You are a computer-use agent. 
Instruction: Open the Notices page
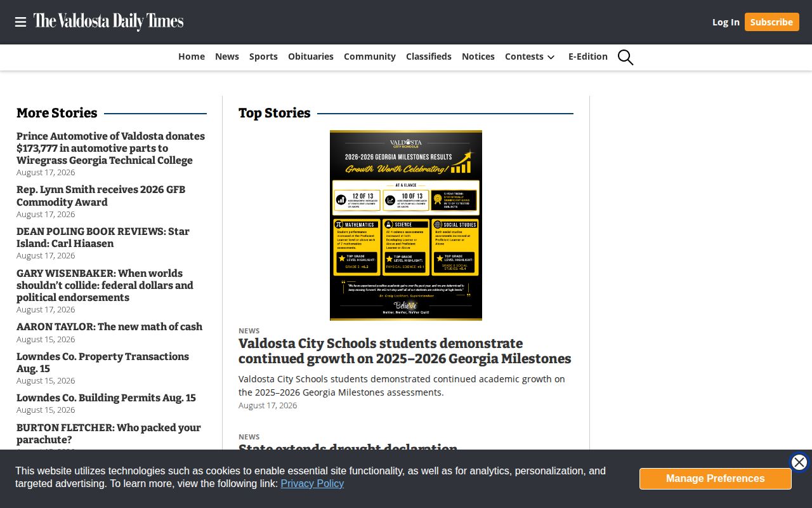tap(478, 57)
